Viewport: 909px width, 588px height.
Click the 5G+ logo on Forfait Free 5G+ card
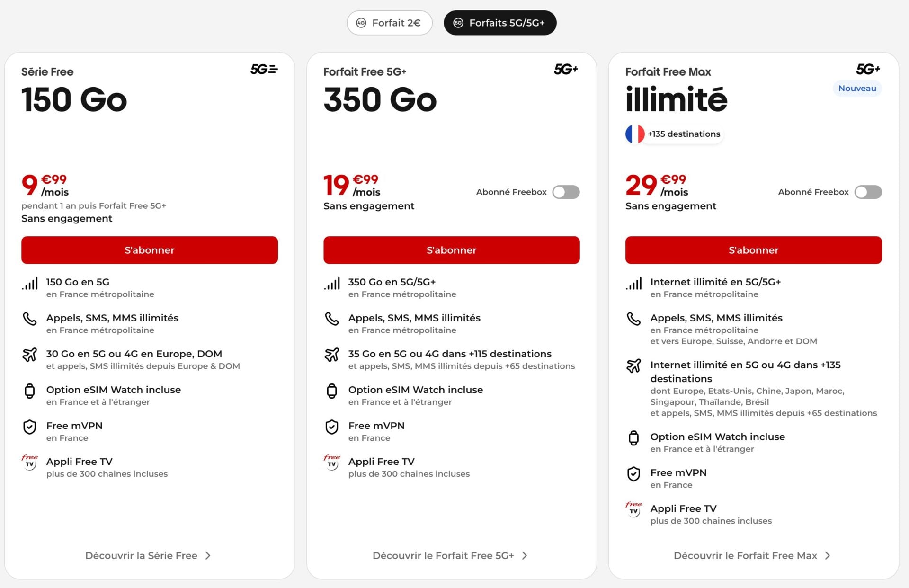tap(566, 70)
